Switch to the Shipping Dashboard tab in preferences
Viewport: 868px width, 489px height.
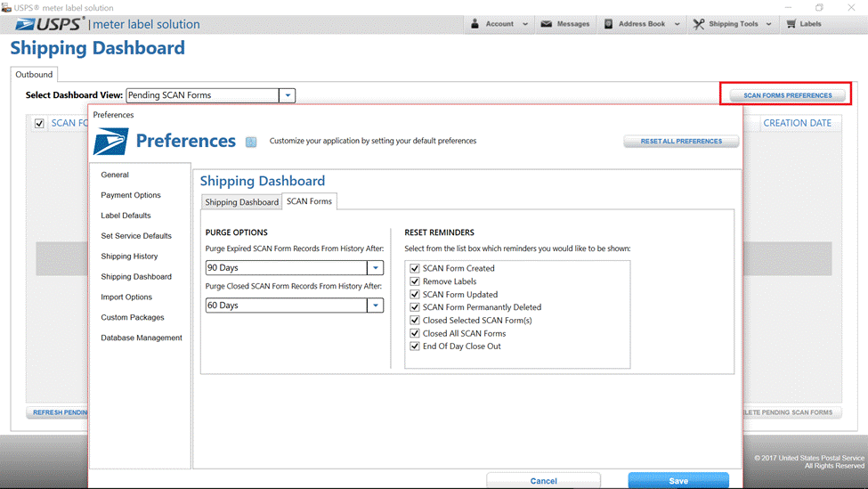242,202
